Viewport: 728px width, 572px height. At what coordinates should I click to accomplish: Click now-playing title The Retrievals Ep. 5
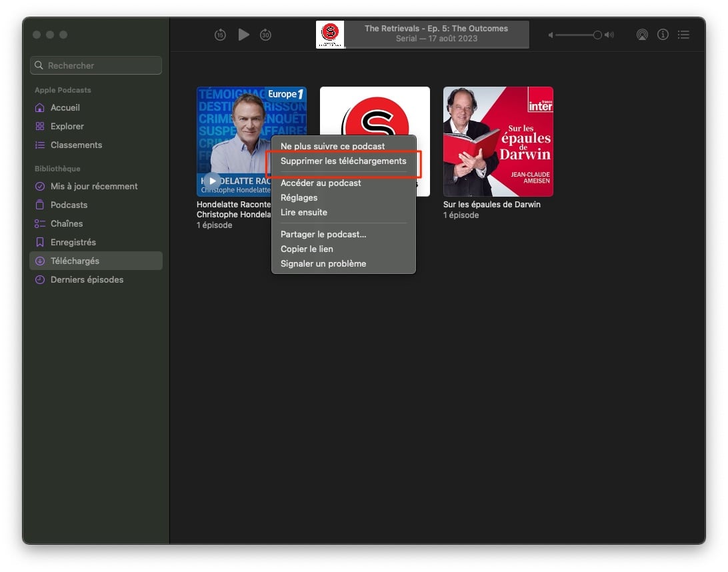(437, 28)
